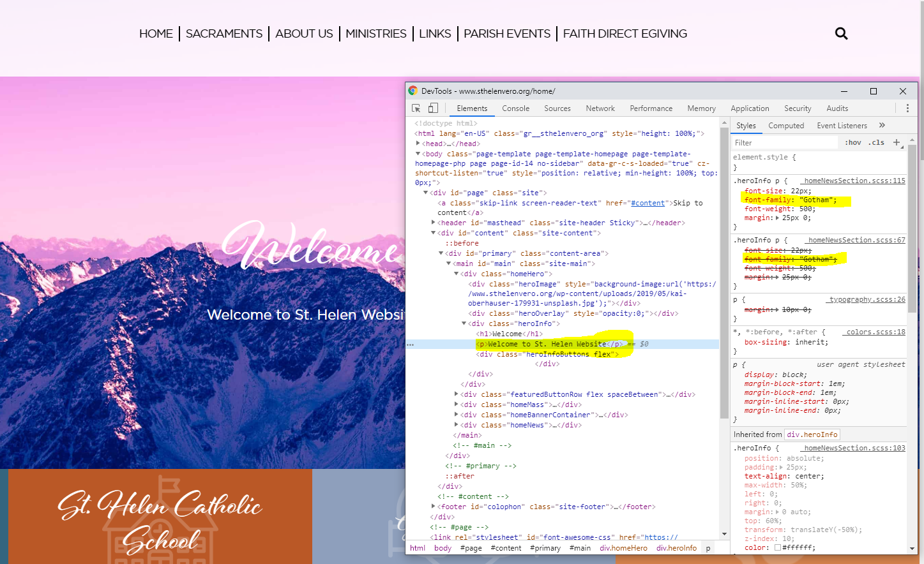
Task: Click the Styles Filter input field
Action: coord(784,143)
